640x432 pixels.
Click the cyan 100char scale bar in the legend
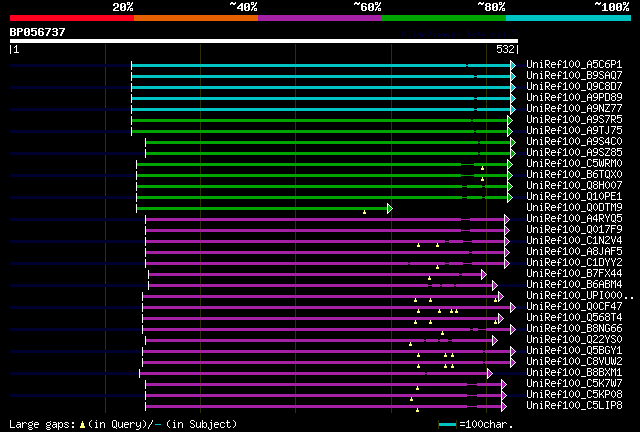447,425
